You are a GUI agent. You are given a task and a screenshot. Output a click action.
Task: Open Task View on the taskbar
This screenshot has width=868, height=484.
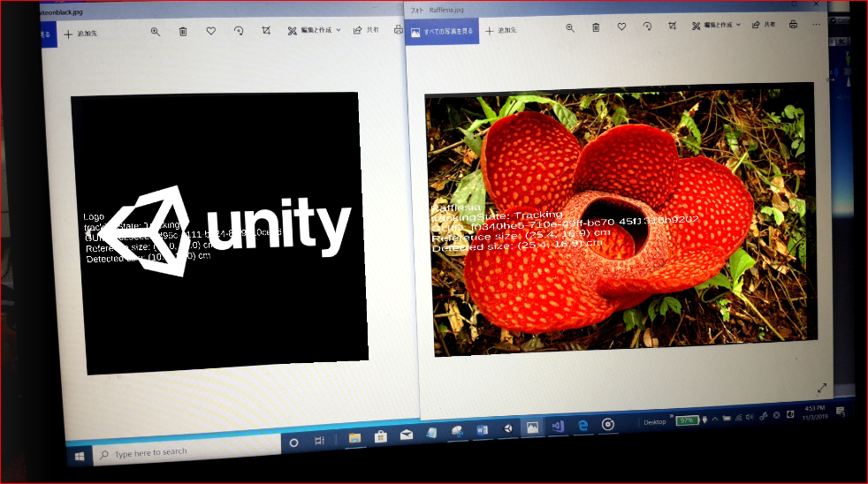click(x=319, y=441)
